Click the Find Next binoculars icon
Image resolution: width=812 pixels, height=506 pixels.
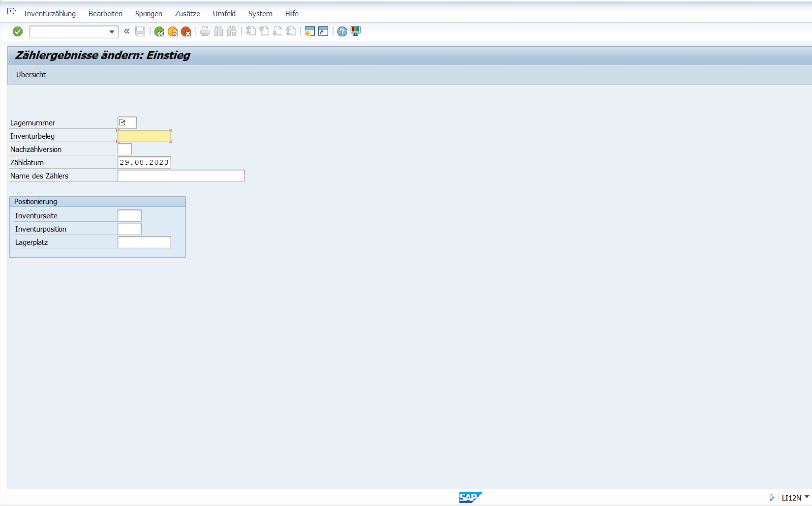[x=232, y=31]
